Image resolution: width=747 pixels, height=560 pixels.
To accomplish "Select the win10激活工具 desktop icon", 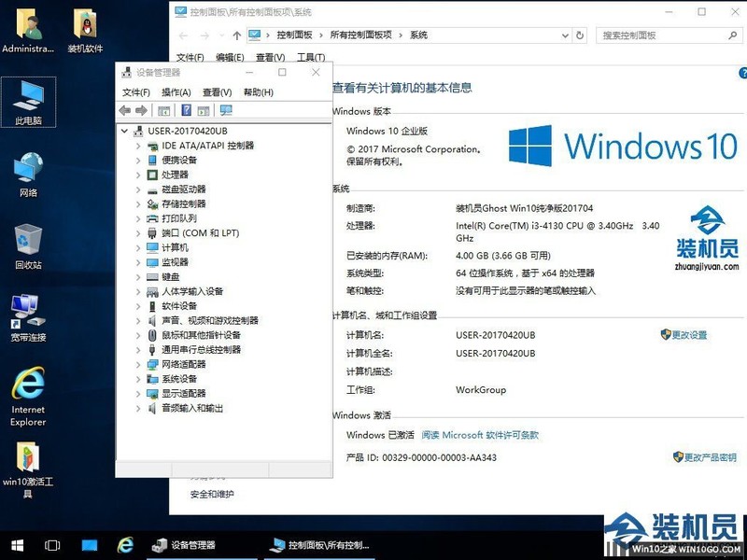I will coord(28,469).
